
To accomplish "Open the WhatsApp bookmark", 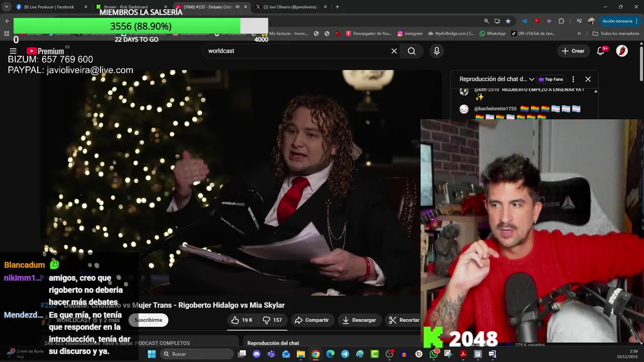I will click(492, 34).
